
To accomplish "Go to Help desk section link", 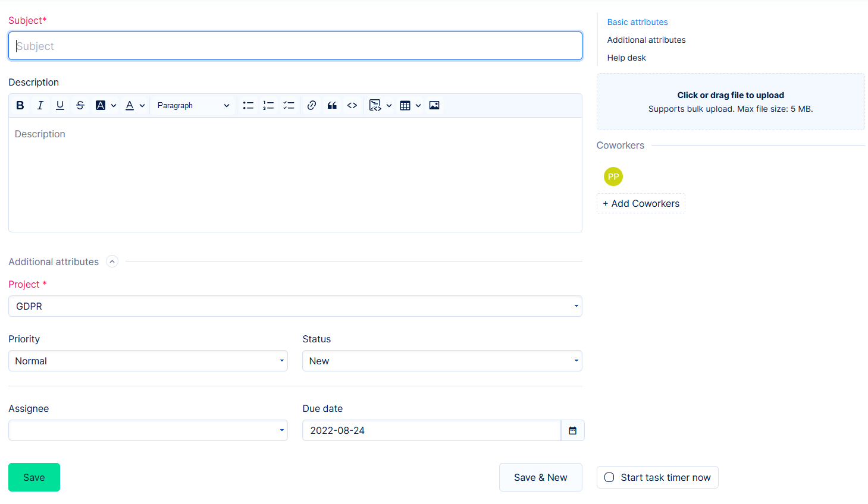I will tap(626, 58).
